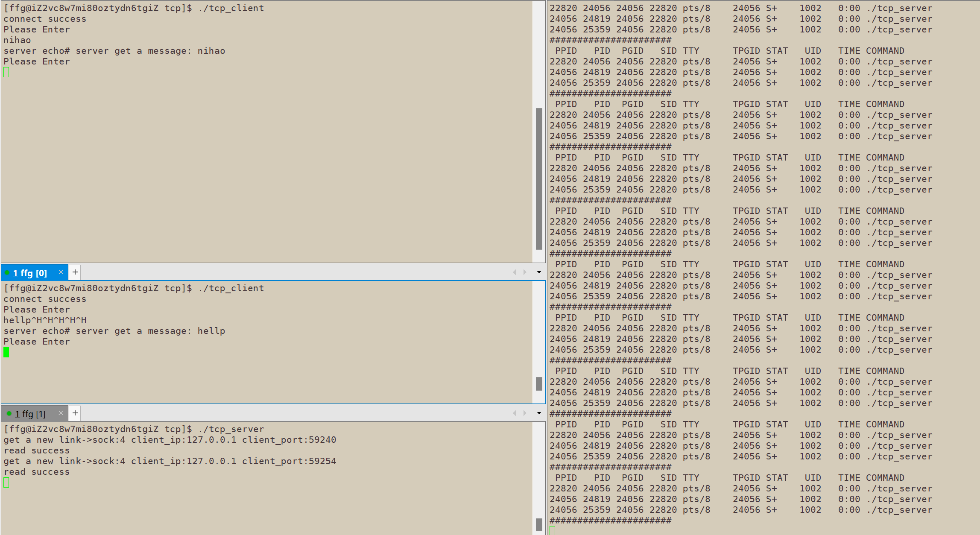
Task: Click 'hellp^H^H^H^H^H' line in middle terminal
Action: (45, 320)
